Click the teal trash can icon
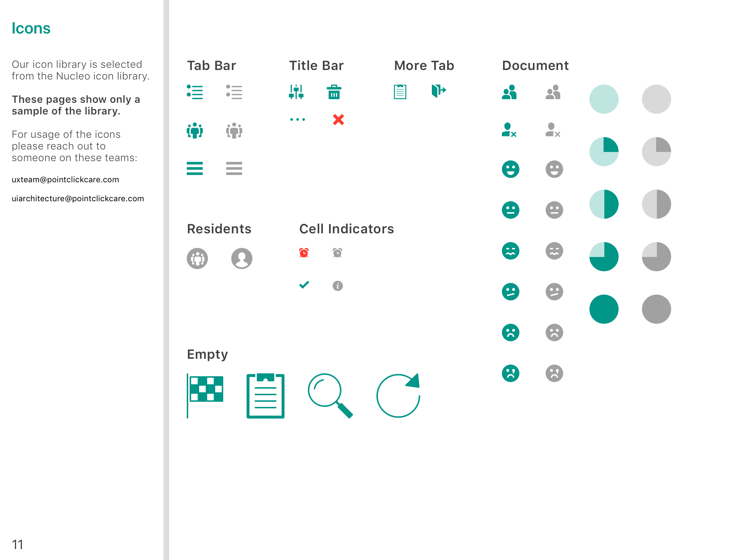 pos(334,92)
